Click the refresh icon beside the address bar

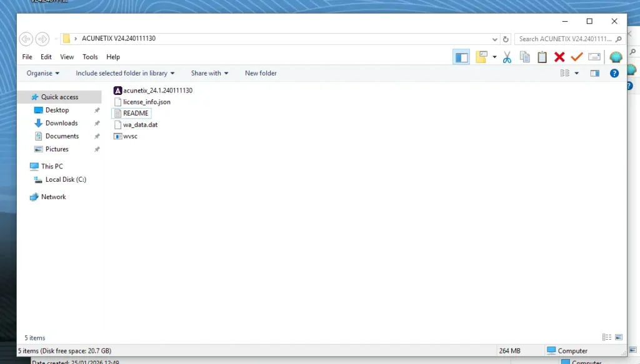[x=505, y=38]
